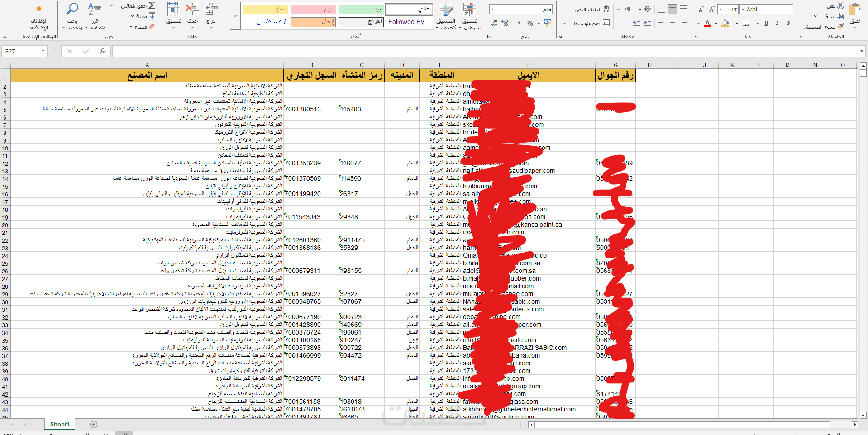Screen dimensions: 868x435
Task: Click the Orientation text-angle icon
Action: click(x=648, y=9)
